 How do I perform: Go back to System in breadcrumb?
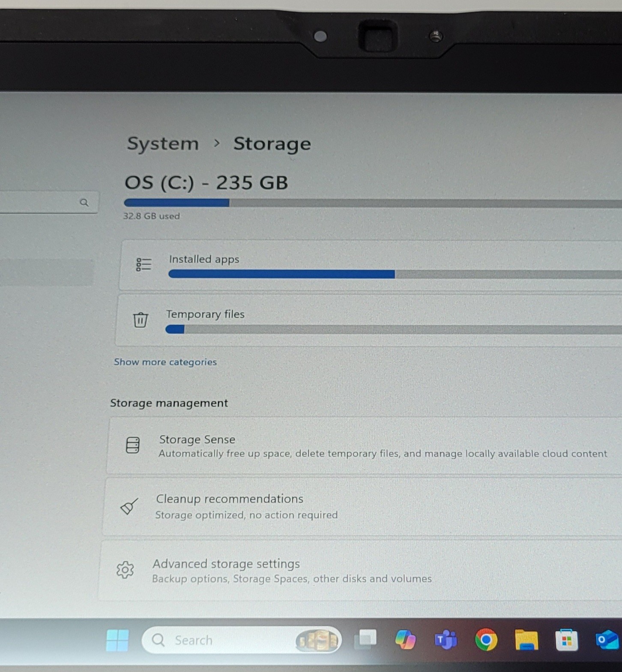163,144
